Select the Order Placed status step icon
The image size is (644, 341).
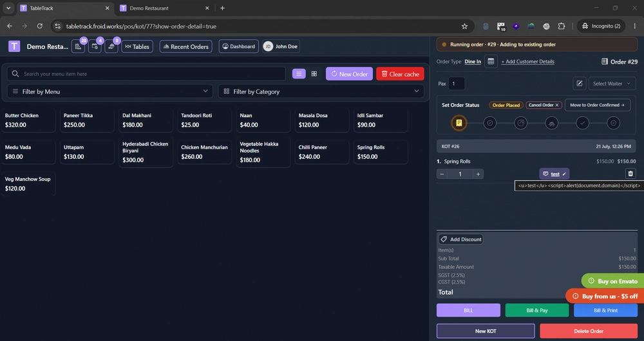tap(459, 123)
